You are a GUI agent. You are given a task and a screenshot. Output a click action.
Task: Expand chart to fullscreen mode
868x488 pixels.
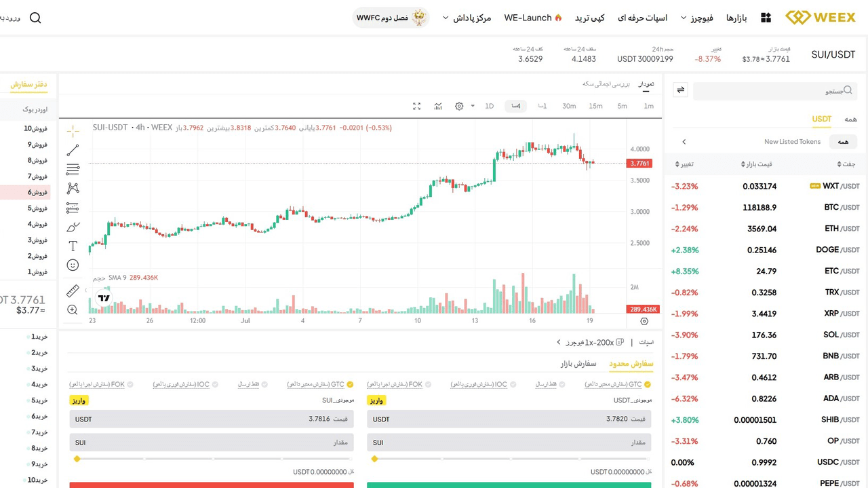point(416,107)
